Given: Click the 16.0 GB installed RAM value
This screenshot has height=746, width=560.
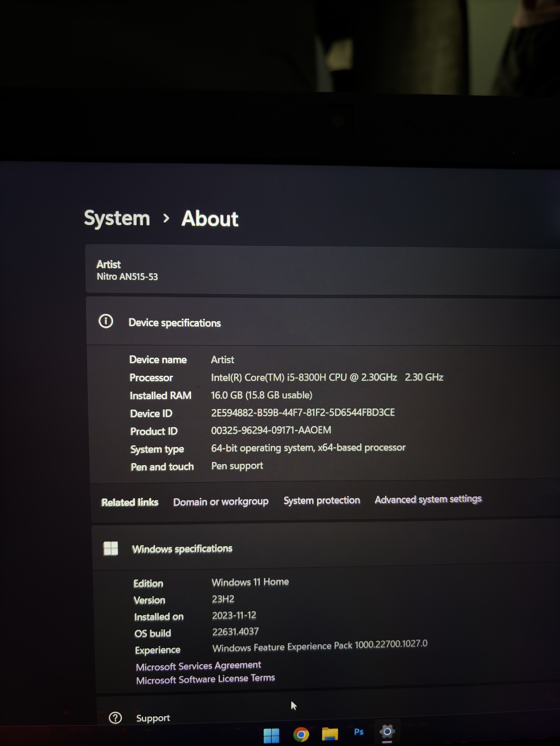Looking at the screenshot, I should pyautogui.click(x=261, y=395).
